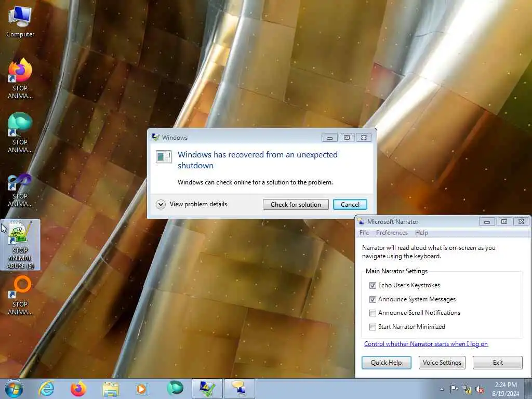
Task: Switch to the problem report taskbar button
Action: click(x=207, y=389)
